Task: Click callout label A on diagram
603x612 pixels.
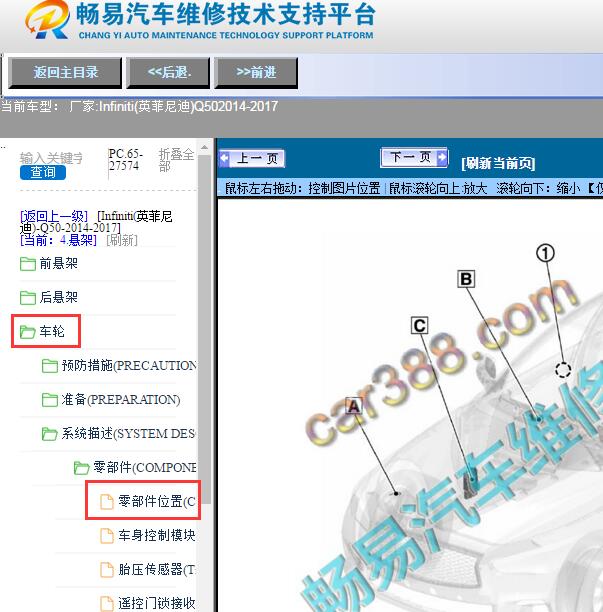Action: coord(354,407)
